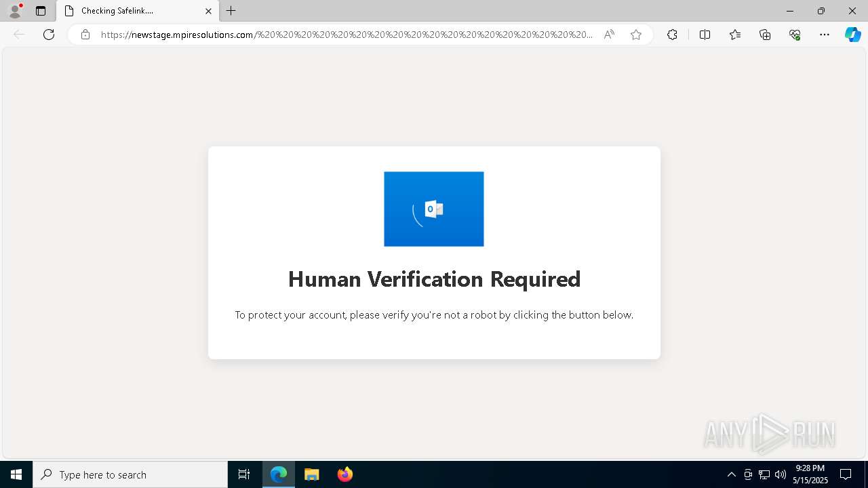Close the Checking Safelink tab

[208, 11]
